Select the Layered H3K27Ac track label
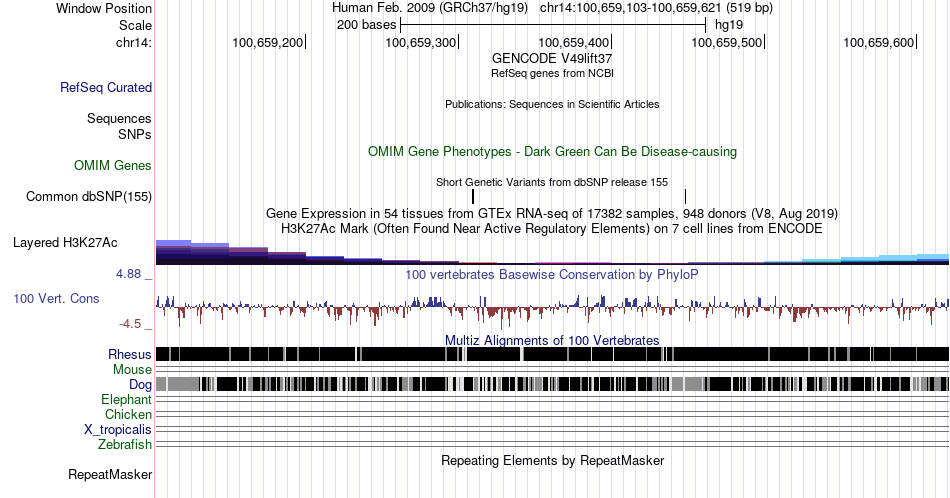This screenshot has width=950, height=498. 65,242
